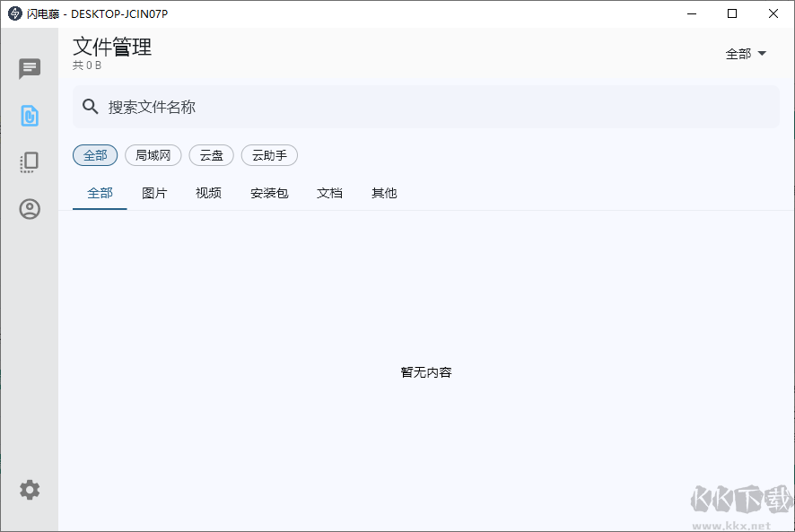Switch to the 文档 tab
This screenshot has height=532, width=795.
[329, 193]
